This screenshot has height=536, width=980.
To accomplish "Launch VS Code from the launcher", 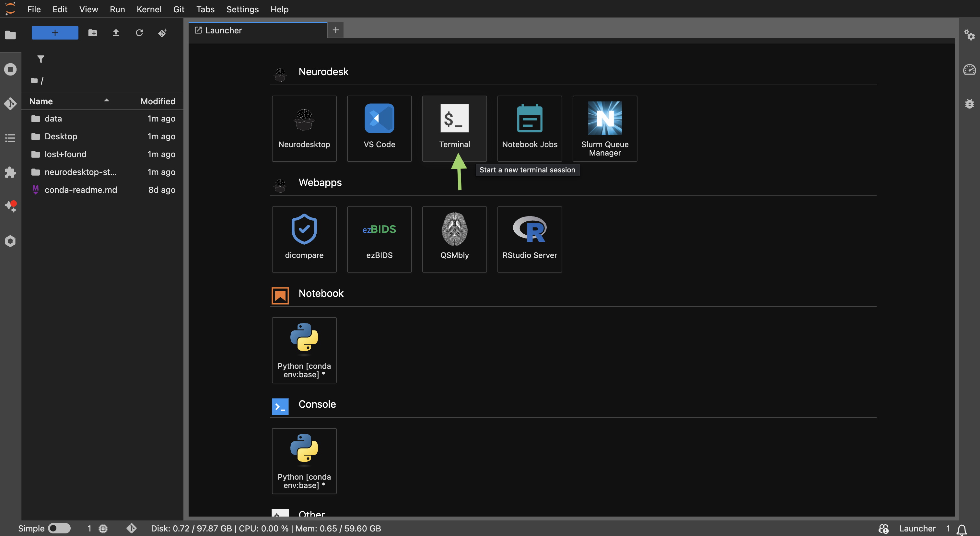I will pos(379,128).
